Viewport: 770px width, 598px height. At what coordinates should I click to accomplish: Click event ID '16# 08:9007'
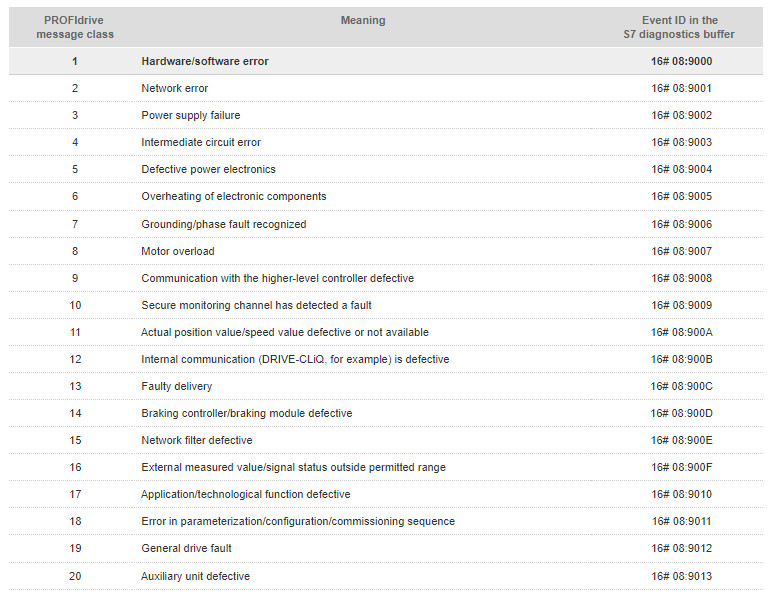pyautogui.click(x=682, y=251)
